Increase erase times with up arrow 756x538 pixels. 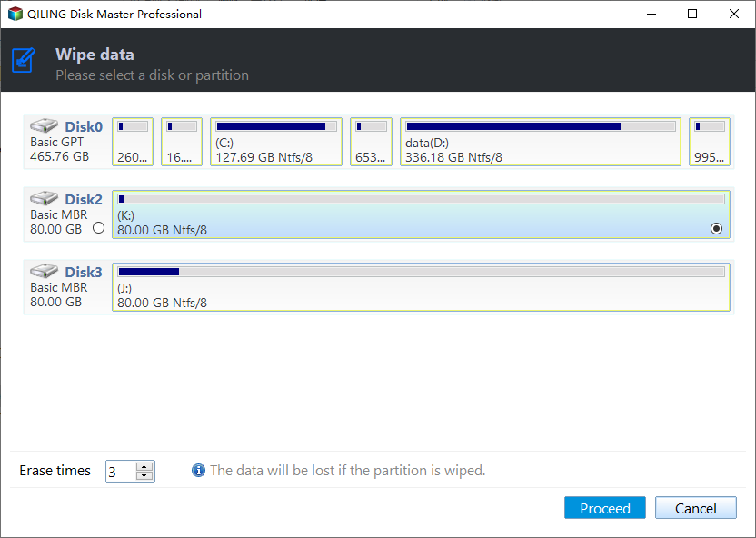click(144, 466)
